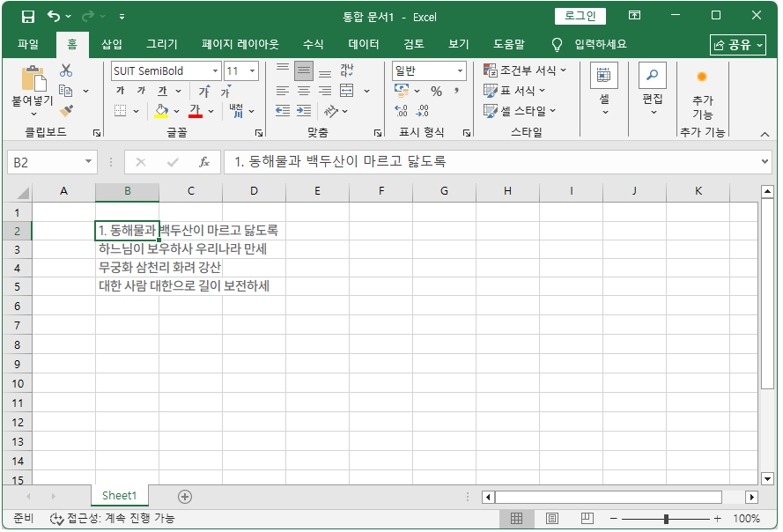This screenshot has width=783, height=532.
Task: Toggle italic formatting in the font group
Action: 141,91
